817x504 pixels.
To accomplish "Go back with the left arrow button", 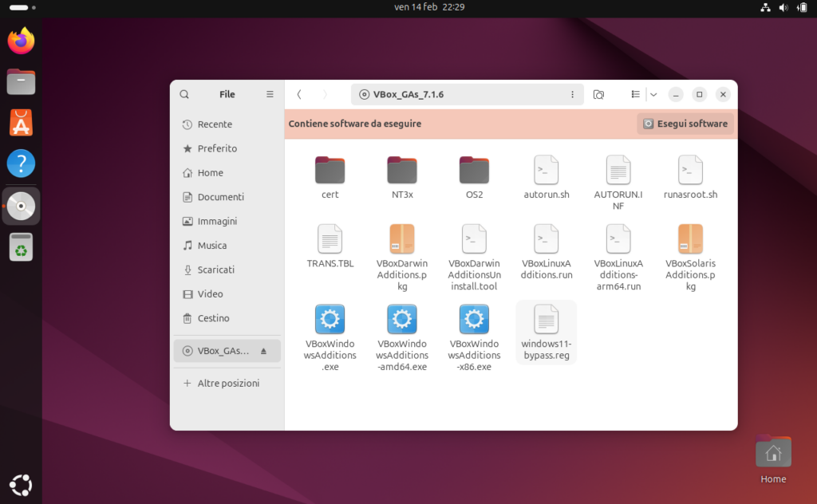I will coord(299,94).
